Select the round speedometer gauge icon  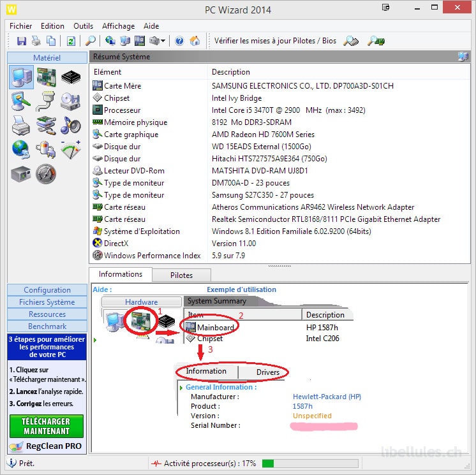point(46,174)
